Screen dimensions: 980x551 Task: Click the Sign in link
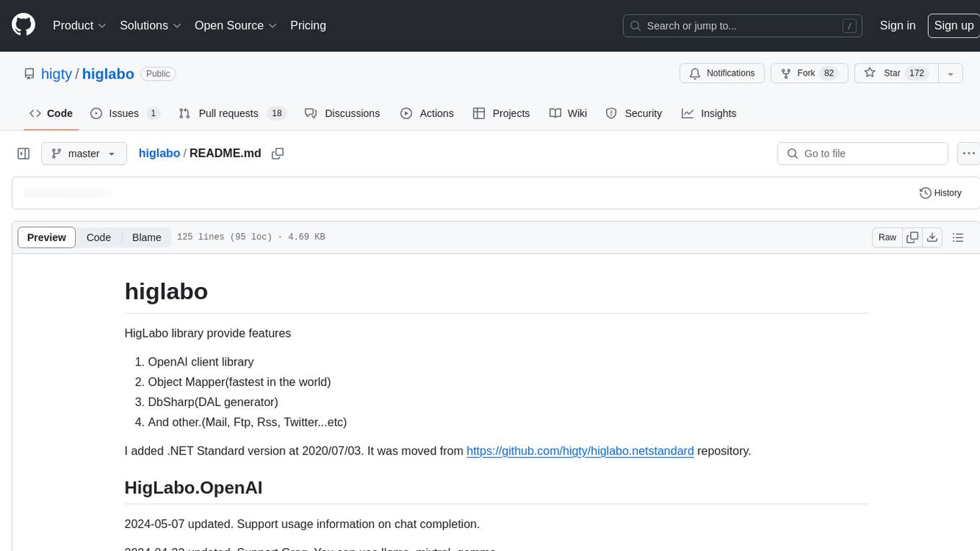tap(897, 25)
